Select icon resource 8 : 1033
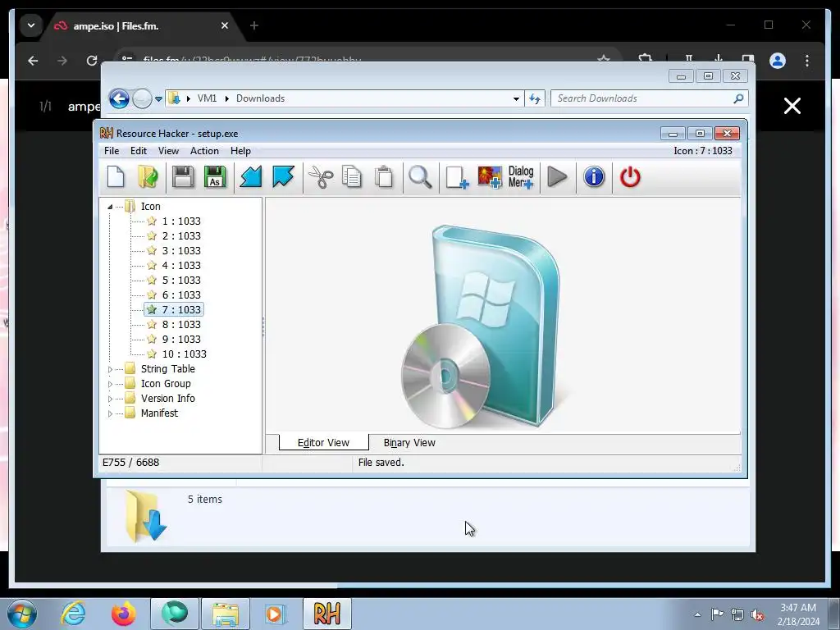This screenshot has height=630, width=840. 181,325
